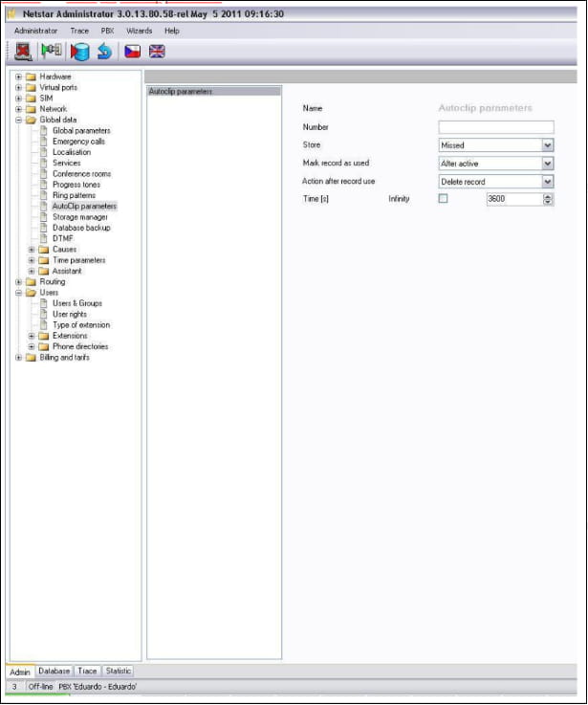Open the Action after record use dropdown
588x705 pixels.
click(x=547, y=182)
